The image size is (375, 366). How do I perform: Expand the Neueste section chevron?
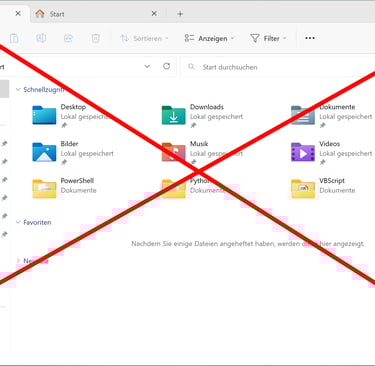pos(18,261)
